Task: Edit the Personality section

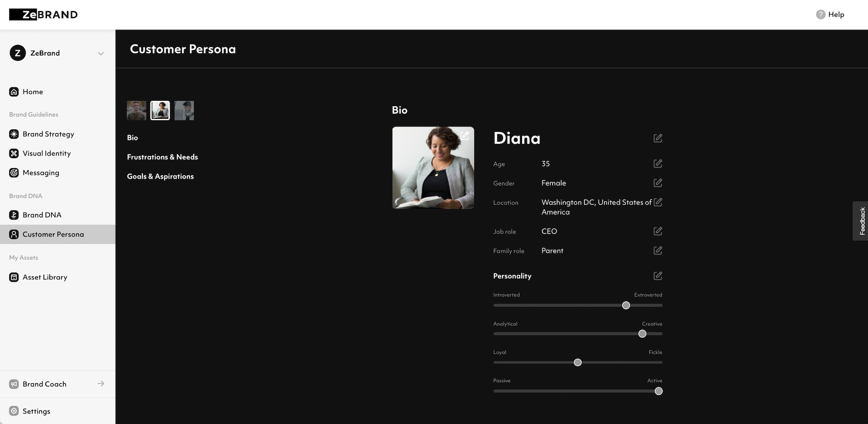Action: 658,275
